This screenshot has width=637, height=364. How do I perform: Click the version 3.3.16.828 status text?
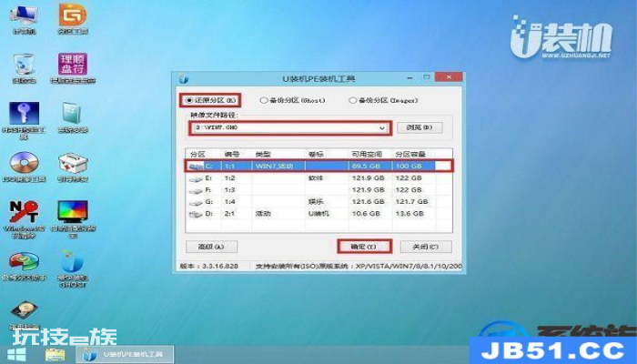pos(209,267)
